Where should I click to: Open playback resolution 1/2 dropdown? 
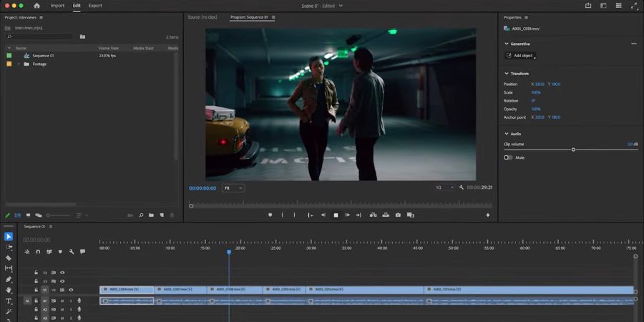444,187
